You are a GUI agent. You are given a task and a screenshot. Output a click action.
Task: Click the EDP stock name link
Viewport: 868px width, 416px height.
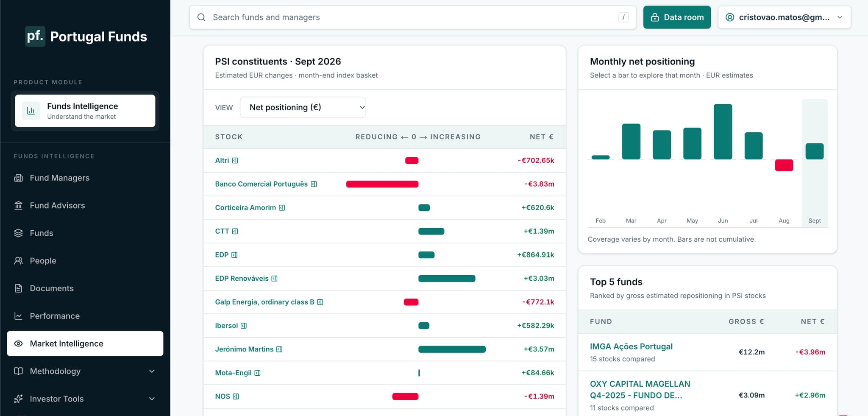pos(222,255)
